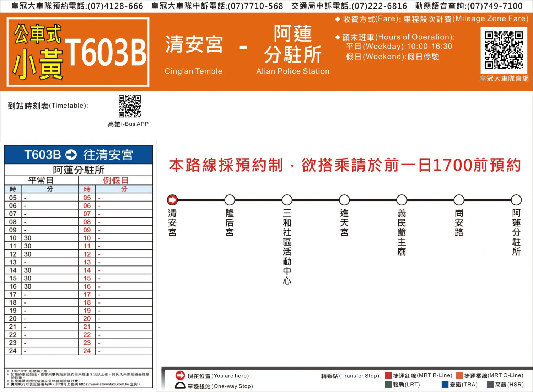Click the MRT R-Line red swatch
This screenshot has height=392, width=533.
point(388,375)
